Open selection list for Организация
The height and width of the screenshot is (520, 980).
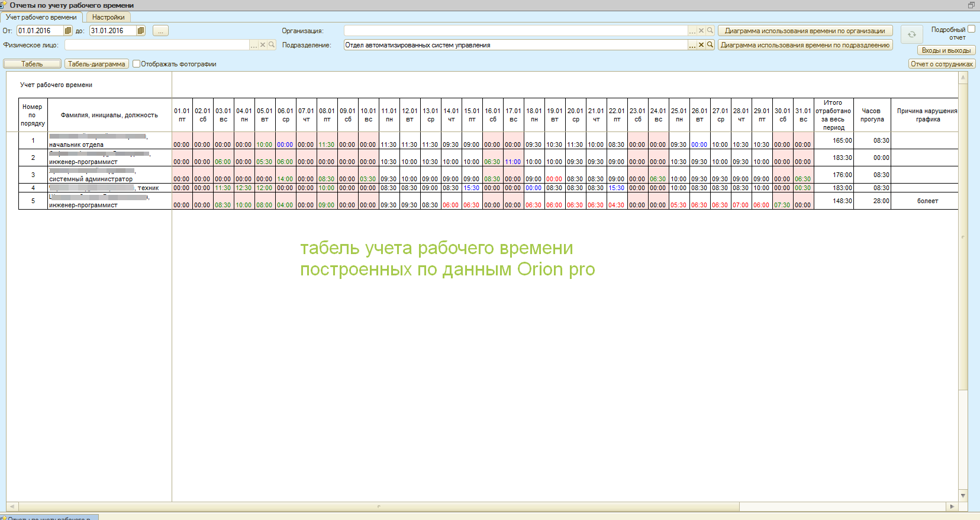[x=692, y=31]
